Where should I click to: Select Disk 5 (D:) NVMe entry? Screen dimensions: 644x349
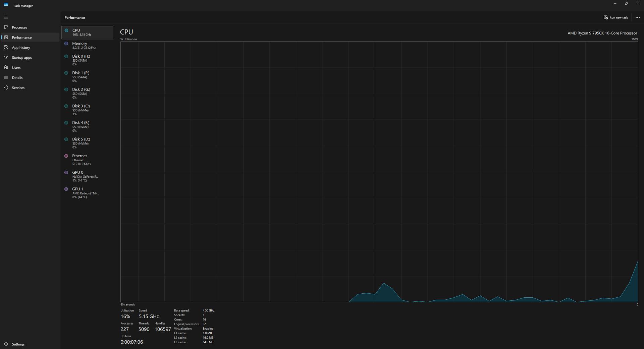[87, 143]
